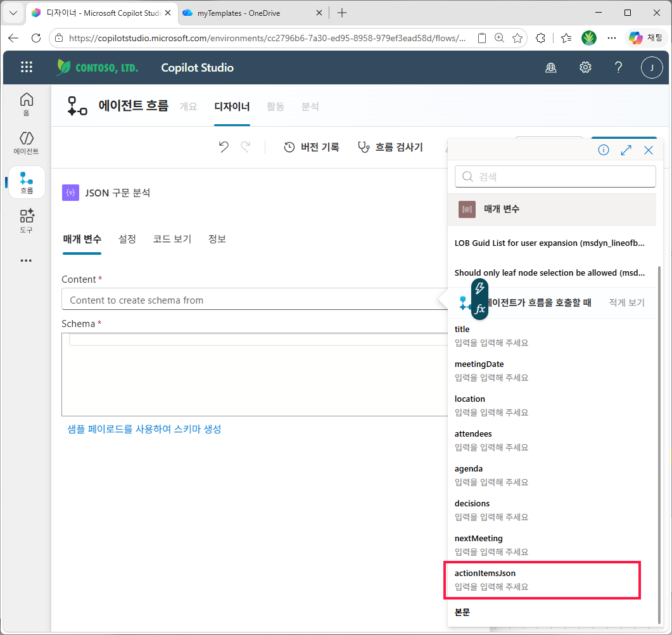Switch to the 디자이너 tab
Image resolution: width=672 pixels, height=635 pixels.
[x=232, y=106]
